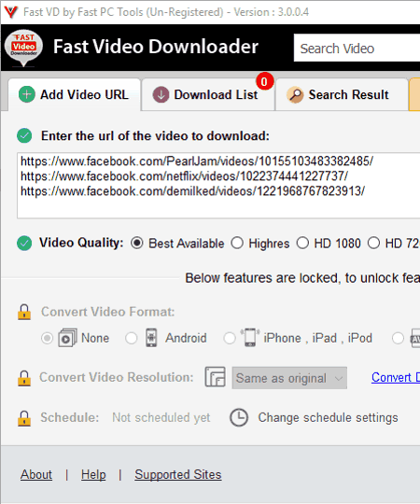
Task: Select Best Available video quality
Action: coord(137,243)
